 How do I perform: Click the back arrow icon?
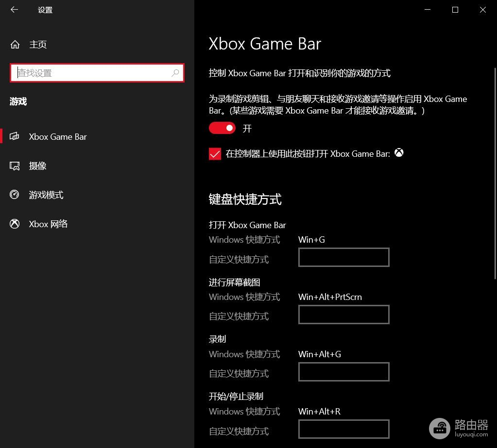(x=14, y=10)
